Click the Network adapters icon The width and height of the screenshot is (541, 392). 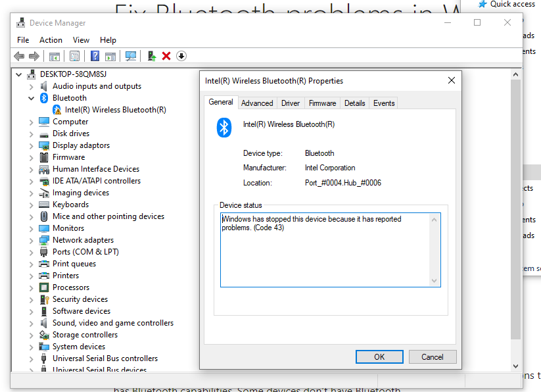(44, 240)
